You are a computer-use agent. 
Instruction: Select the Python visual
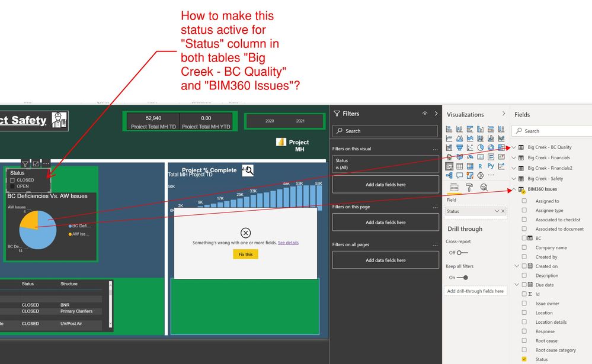point(491,166)
